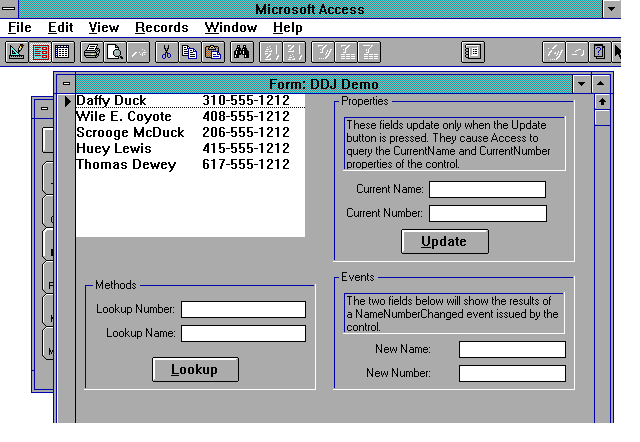Open the DDJ Demo form control menu box
The height and width of the screenshot is (442, 640).
(66, 84)
